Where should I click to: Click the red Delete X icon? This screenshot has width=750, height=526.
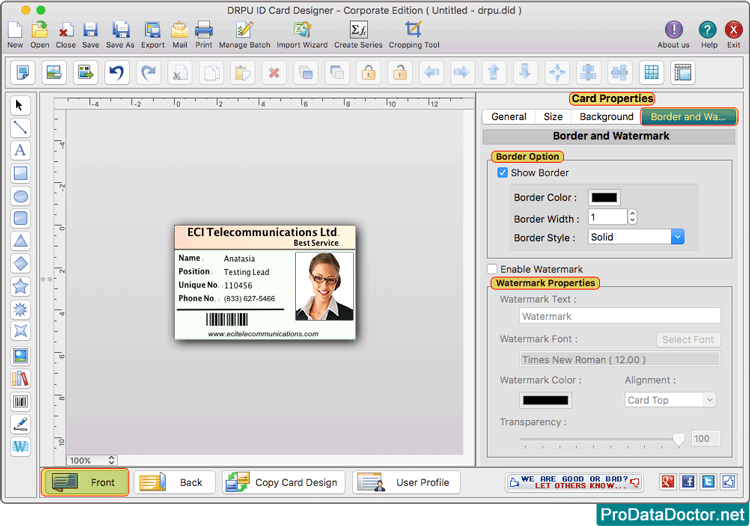coord(274,73)
